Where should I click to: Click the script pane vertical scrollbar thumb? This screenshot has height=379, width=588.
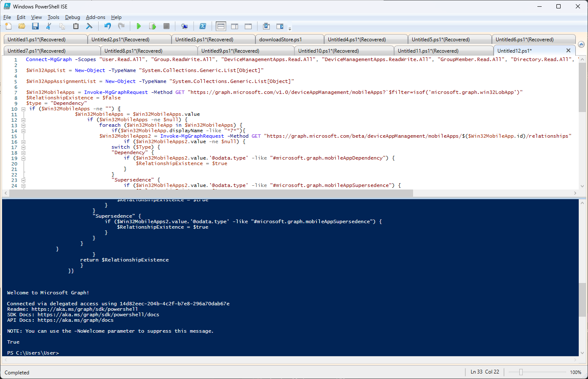[x=582, y=87]
